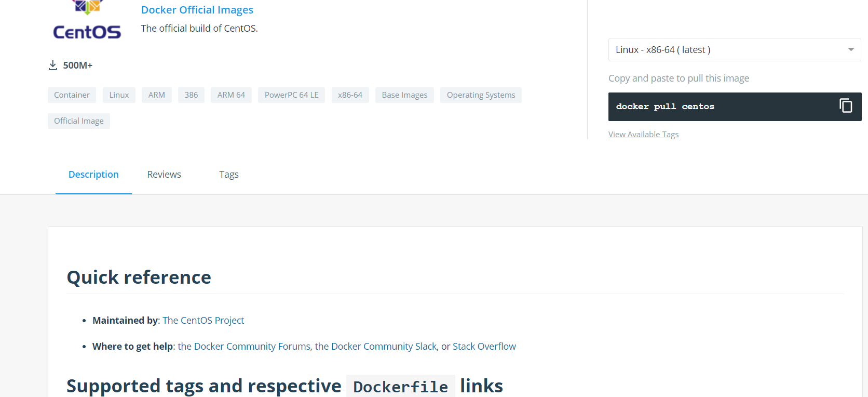Click The CentOS Project maintainer link
The image size is (868, 397).
click(203, 321)
